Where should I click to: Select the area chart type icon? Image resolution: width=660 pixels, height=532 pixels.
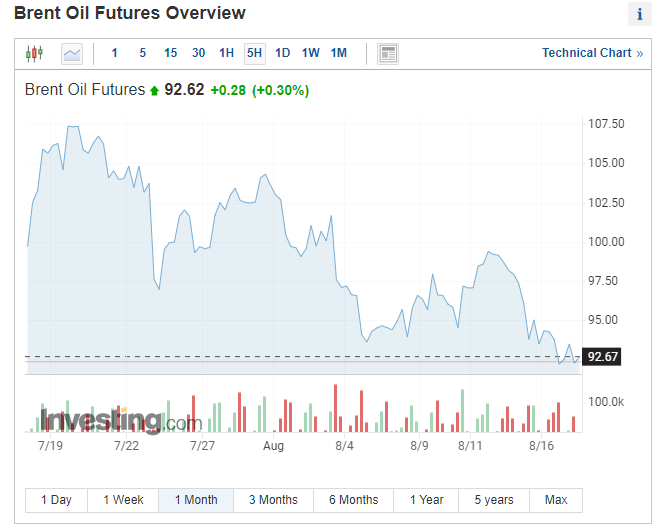(72, 53)
